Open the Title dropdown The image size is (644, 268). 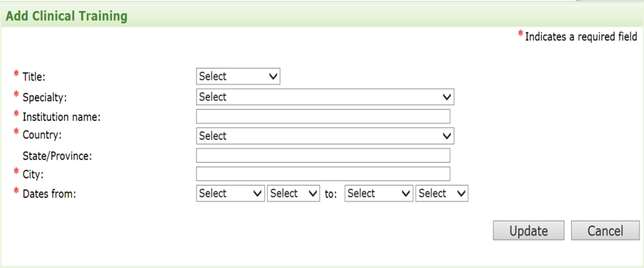[x=238, y=77]
